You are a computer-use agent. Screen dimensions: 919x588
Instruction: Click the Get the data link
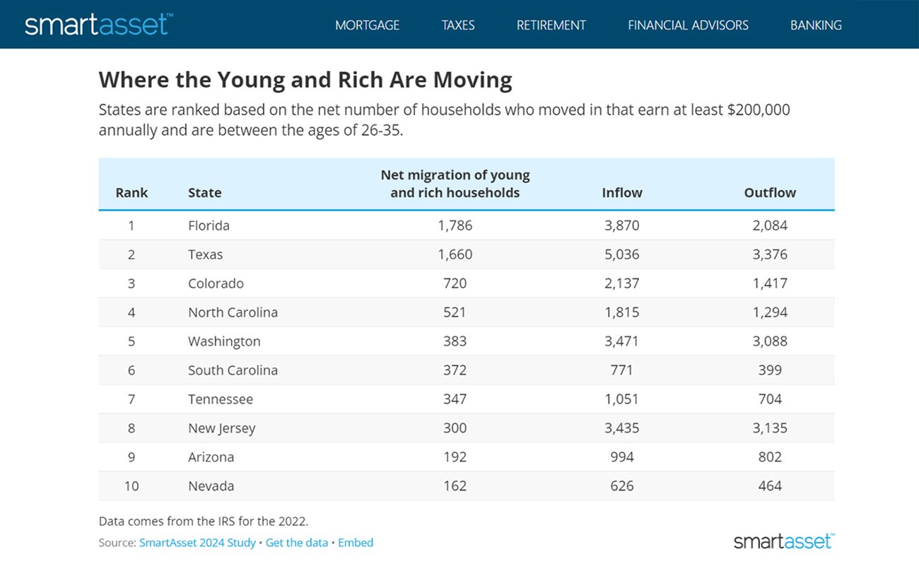click(297, 543)
